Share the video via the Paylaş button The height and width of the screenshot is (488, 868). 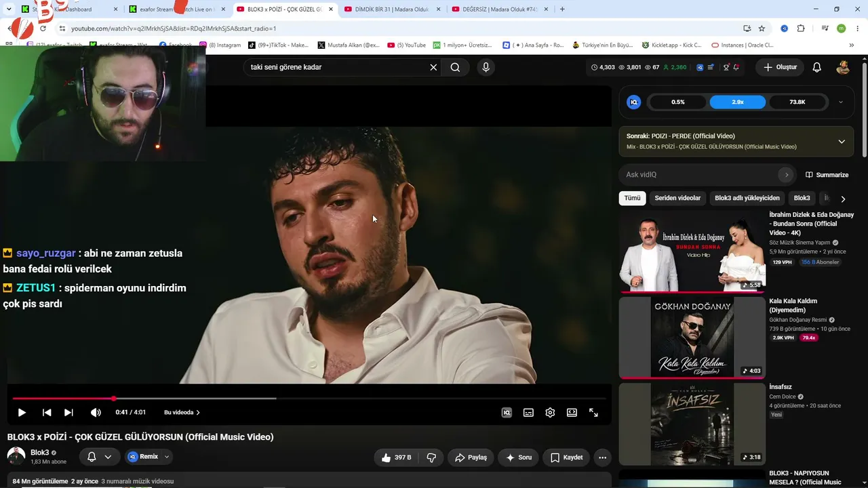(x=471, y=457)
